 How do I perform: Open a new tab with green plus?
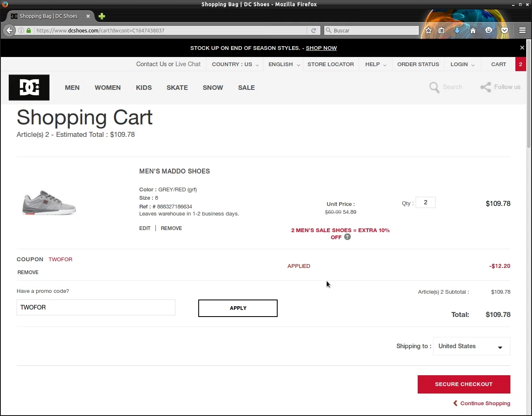(102, 16)
